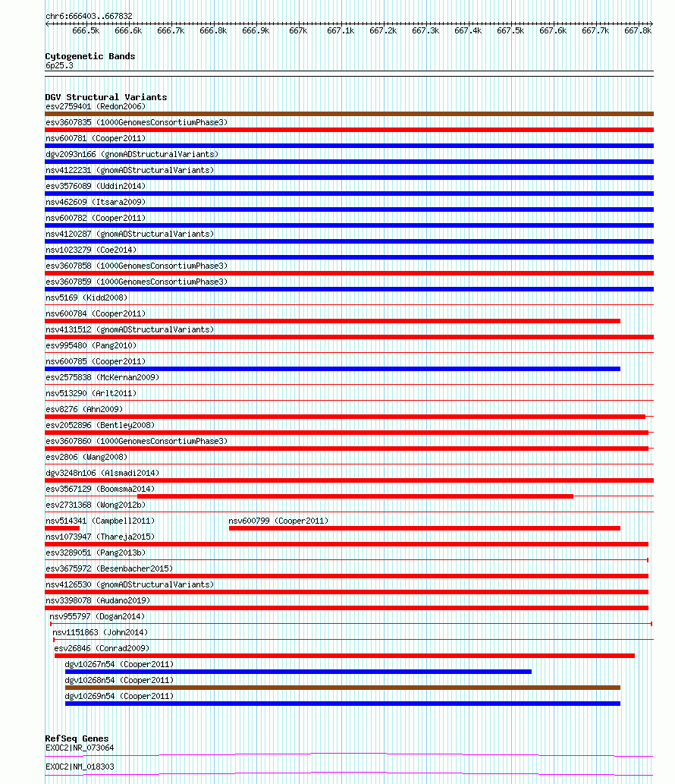The image size is (675, 784).
Task: Open nsv5169 (Kidd2008) variant
Action: tap(86, 298)
